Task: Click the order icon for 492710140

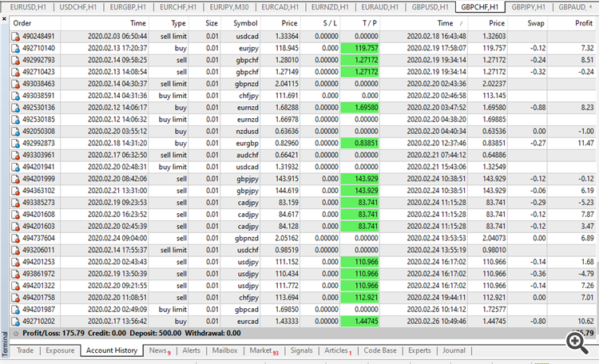Action: [x=15, y=49]
